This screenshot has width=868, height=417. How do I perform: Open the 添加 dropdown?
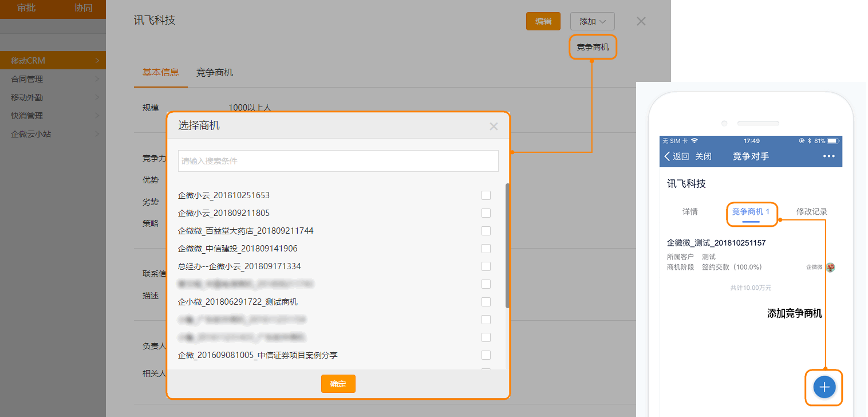pos(592,21)
